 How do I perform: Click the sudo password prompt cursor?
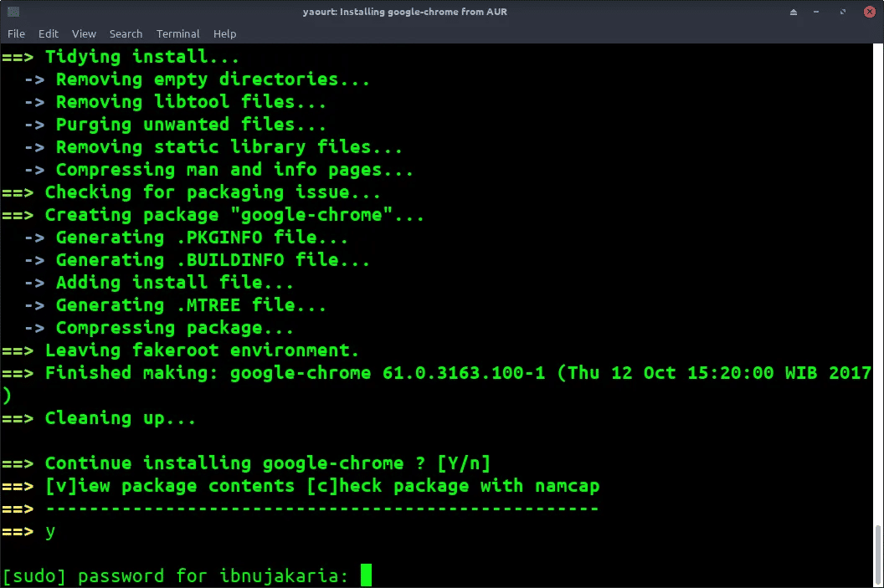point(367,575)
